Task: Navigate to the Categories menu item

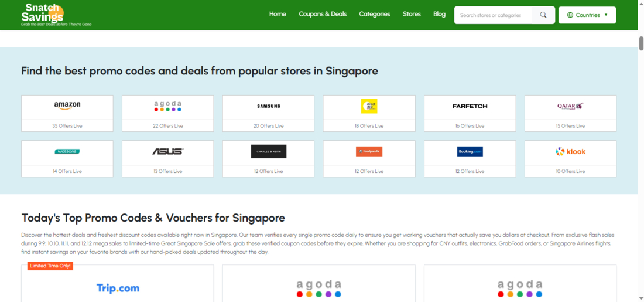Action: [x=375, y=14]
